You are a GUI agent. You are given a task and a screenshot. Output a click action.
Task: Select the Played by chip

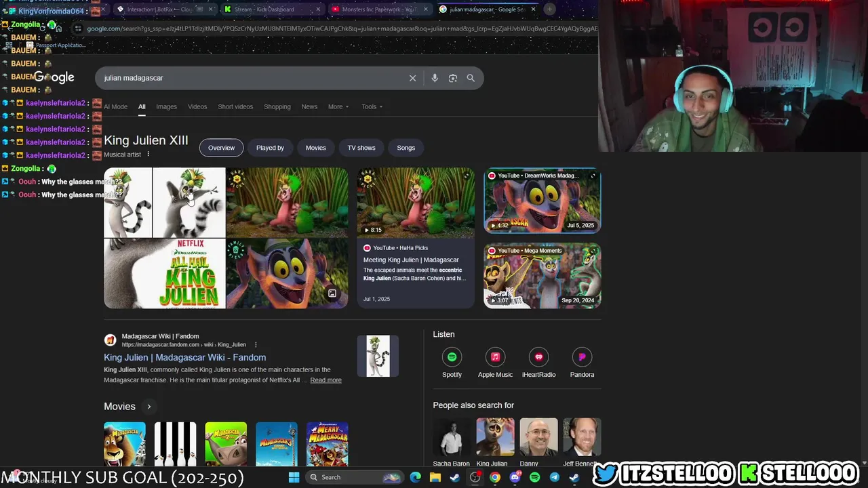click(270, 148)
